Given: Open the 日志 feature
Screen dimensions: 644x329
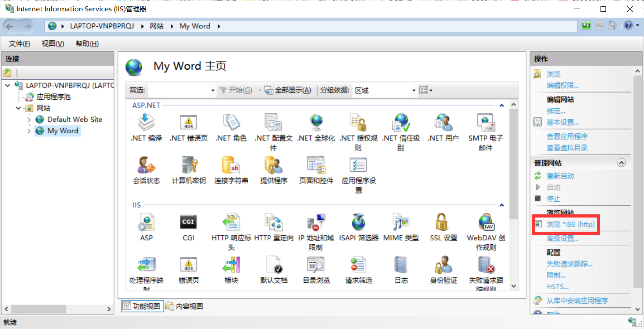Looking at the screenshot, I should pyautogui.click(x=400, y=267).
